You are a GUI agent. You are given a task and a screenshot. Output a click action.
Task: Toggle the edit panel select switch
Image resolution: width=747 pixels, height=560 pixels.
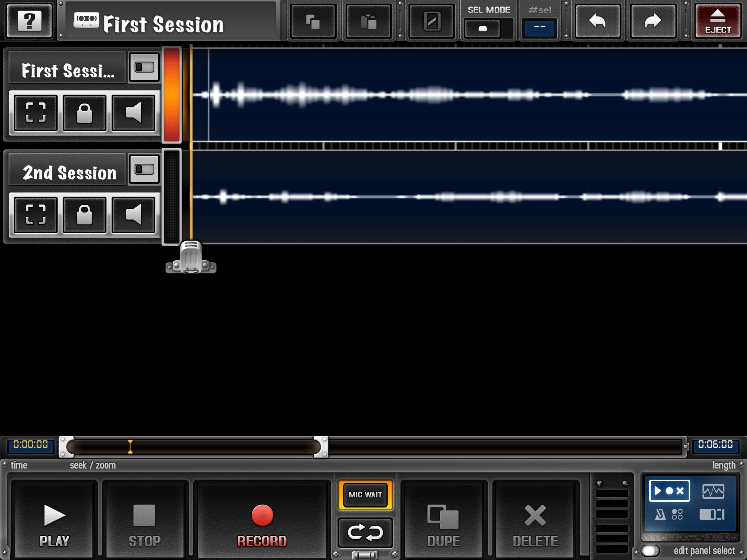[x=650, y=551]
